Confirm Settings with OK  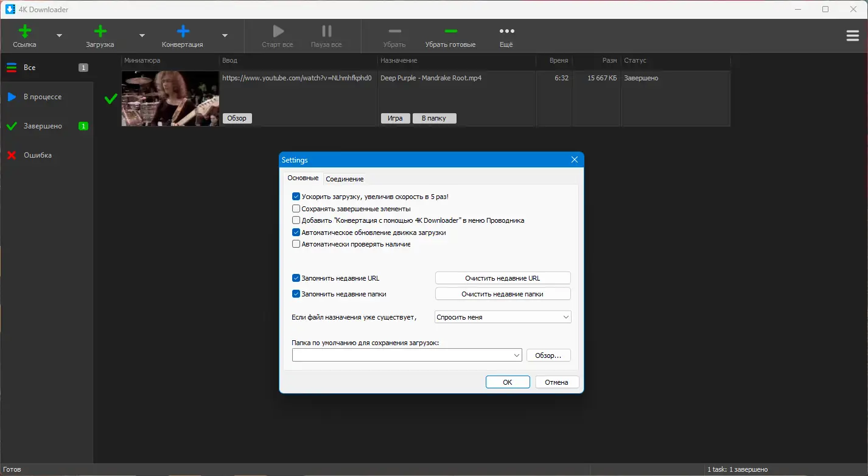coord(508,382)
